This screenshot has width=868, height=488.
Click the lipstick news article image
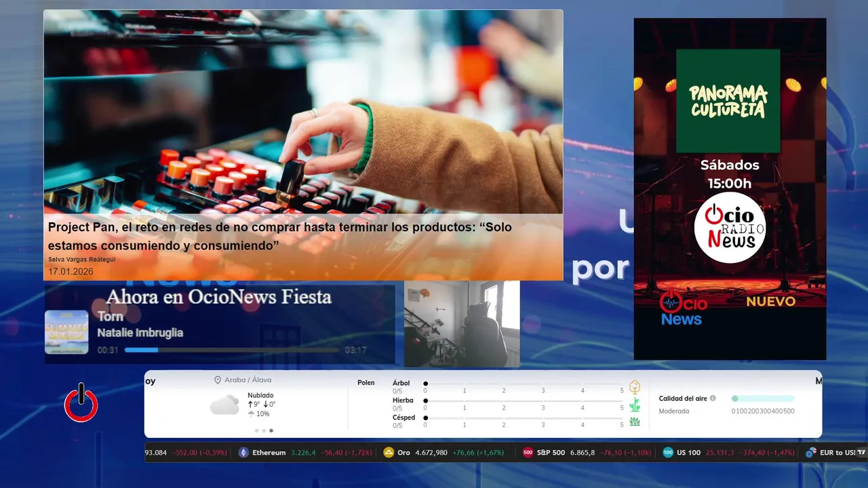click(x=303, y=112)
